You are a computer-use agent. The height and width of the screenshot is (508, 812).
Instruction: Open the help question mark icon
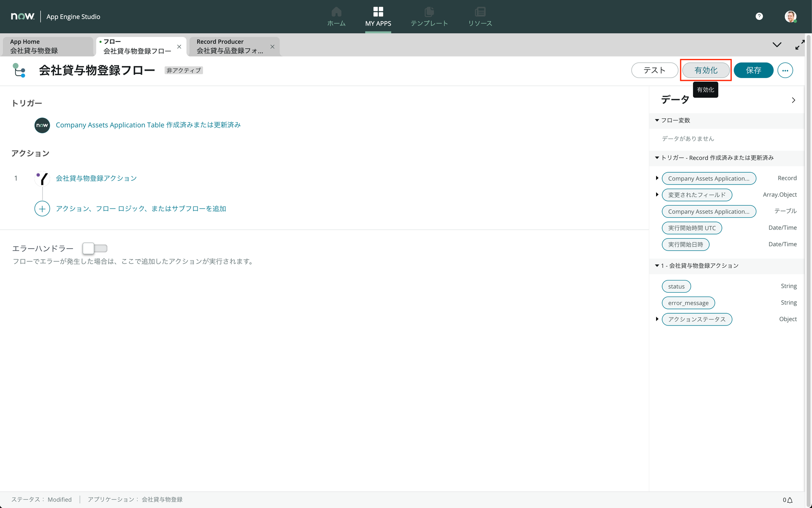point(759,16)
